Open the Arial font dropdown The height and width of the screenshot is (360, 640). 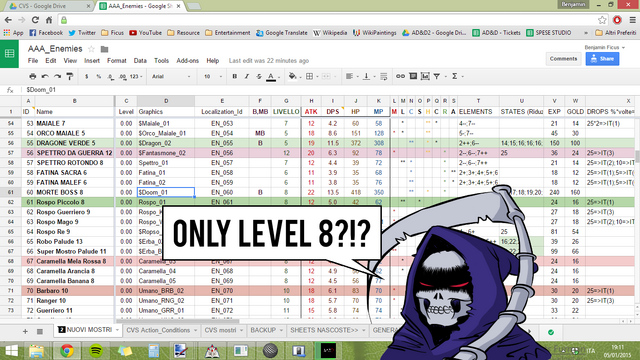coord(171,76)
